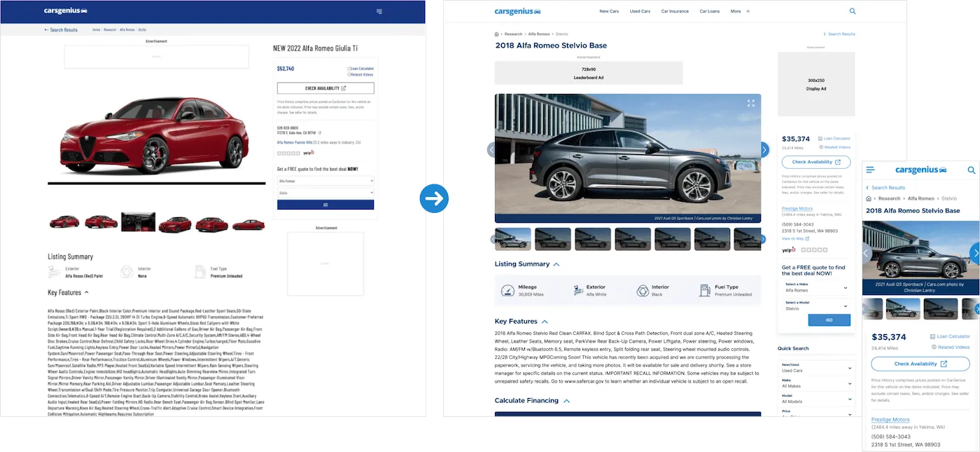
Task: Click the home icon in the breadcrumb
Action: click(x=495, y=33)
